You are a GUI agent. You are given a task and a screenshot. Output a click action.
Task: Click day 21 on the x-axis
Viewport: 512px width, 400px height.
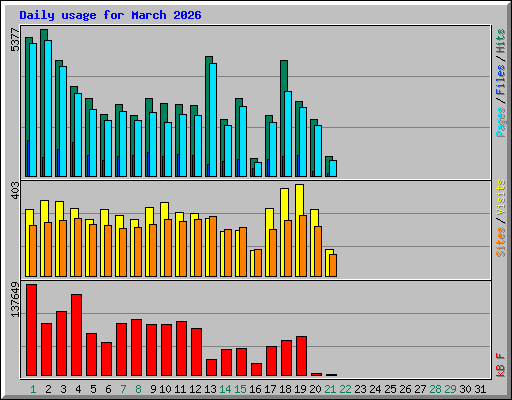(330, 389)
